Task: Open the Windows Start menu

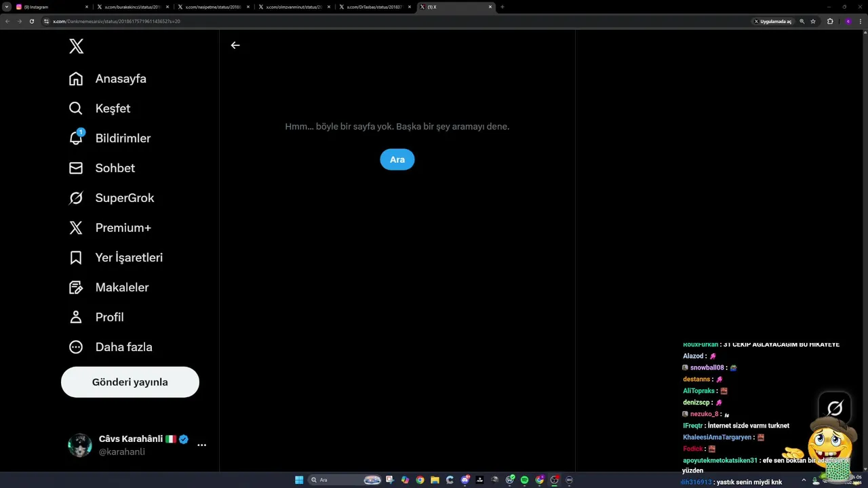Action: coord(299,480)
